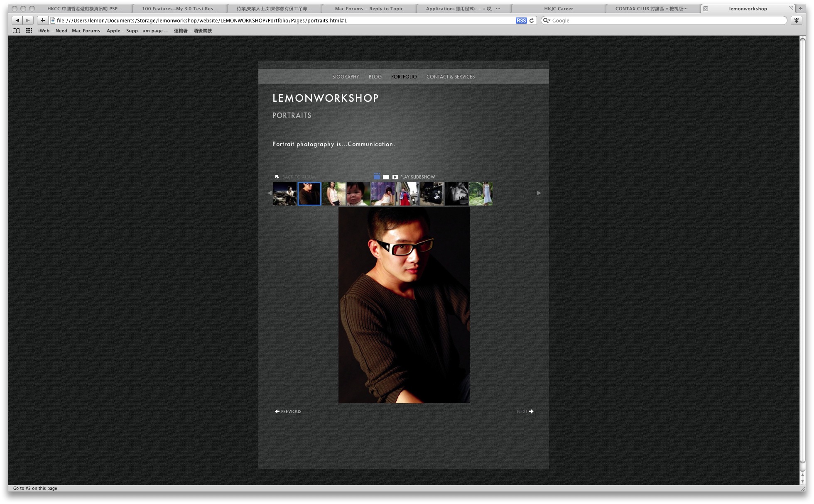Open Contact & Services page

pos(450,77)
